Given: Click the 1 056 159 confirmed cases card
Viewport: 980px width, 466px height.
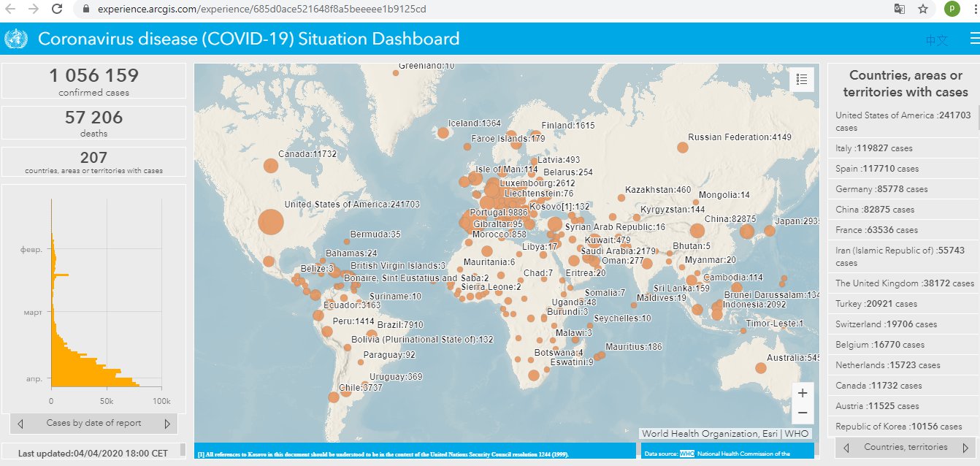Looking at the screenshot, I should pos(93,81).
